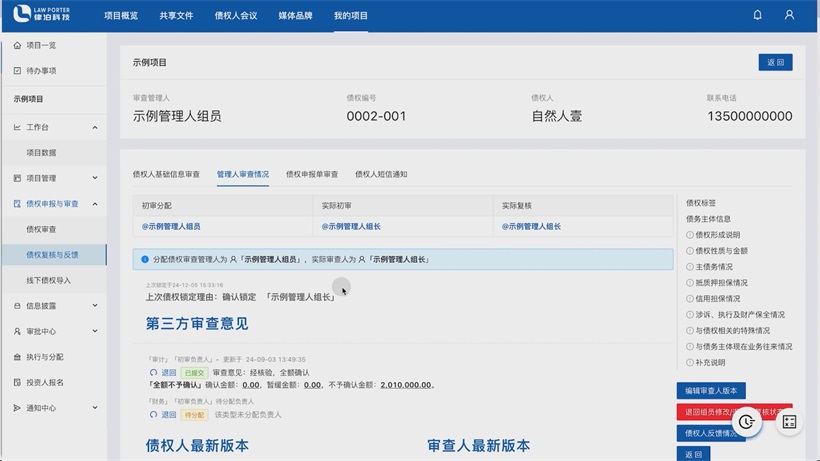The width and height of the screenshot is (820, 461).
Task: Click the icon beside 执行与分配
Action: 17,357
